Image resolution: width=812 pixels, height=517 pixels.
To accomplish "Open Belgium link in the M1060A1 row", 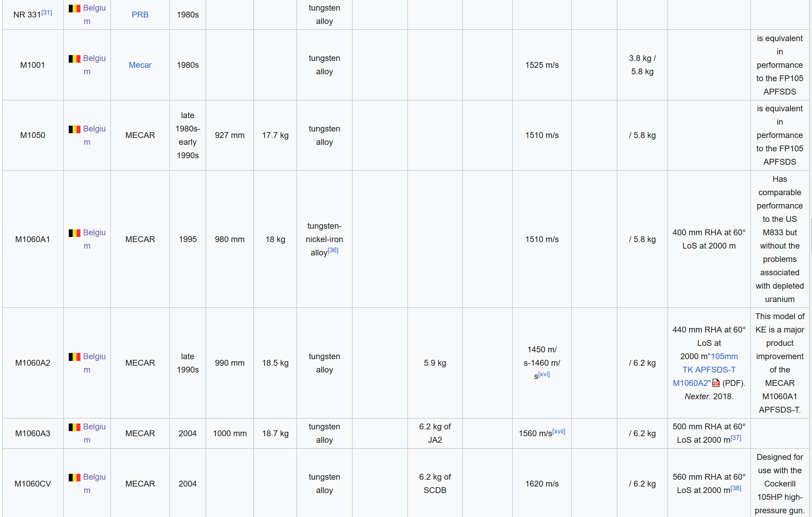I will click(94, 233).
